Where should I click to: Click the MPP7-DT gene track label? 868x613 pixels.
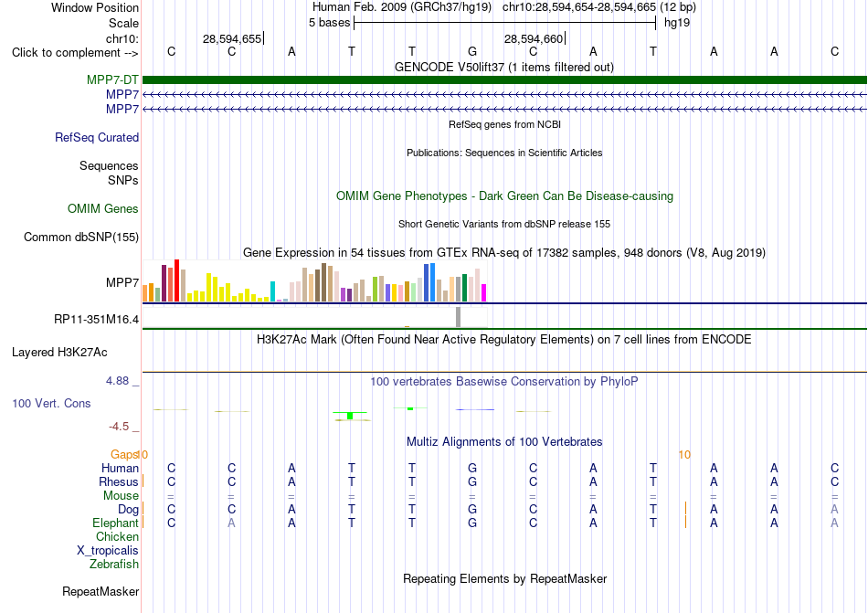tap(112, 79)
